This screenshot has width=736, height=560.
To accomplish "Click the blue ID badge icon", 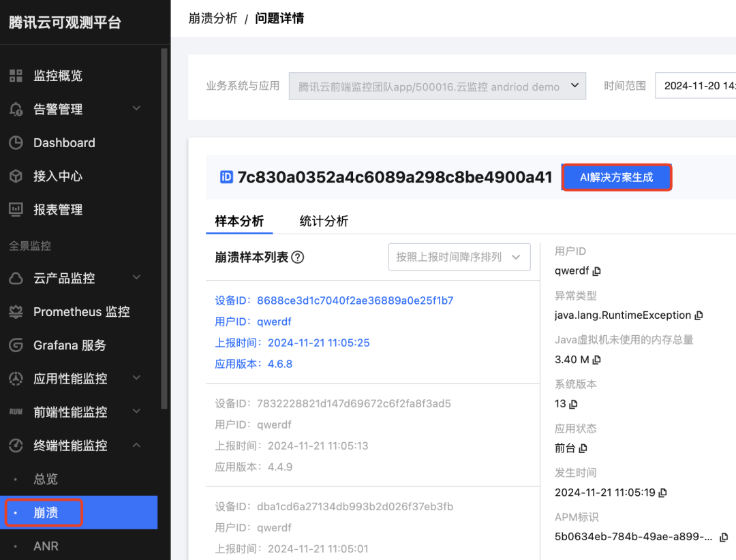I will (x=226, y=177).
